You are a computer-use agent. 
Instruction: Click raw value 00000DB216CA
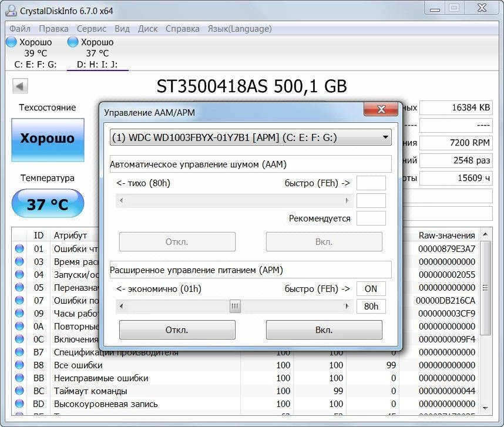445,300
